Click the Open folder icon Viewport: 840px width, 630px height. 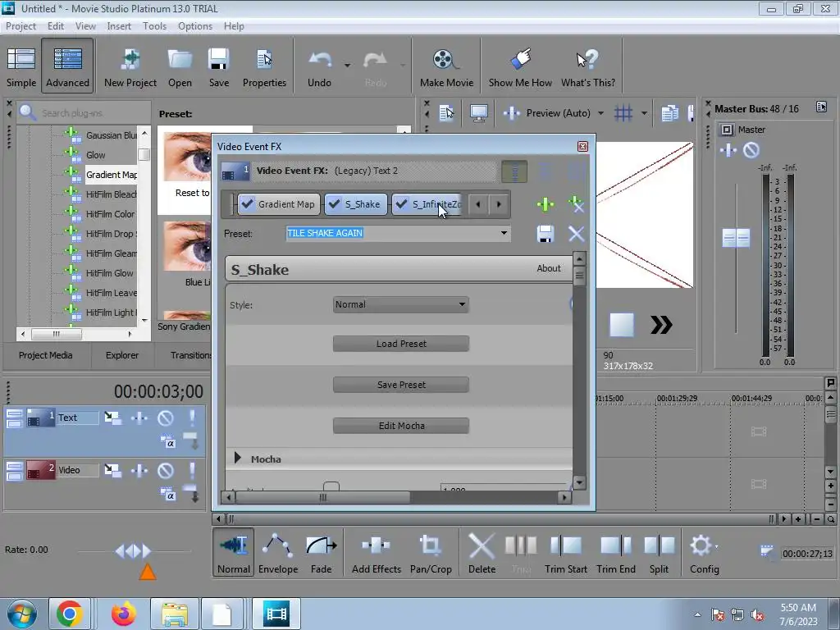[180, 59]
